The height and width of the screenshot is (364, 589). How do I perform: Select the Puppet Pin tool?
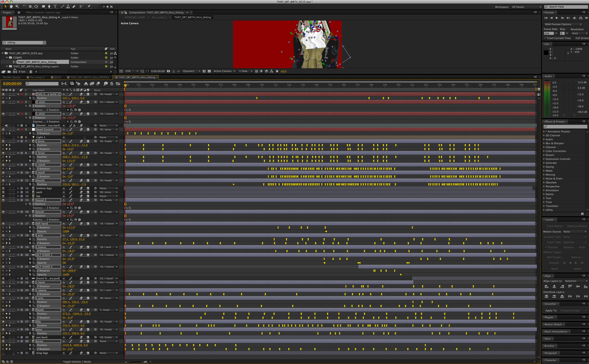[x=89, y=6]
